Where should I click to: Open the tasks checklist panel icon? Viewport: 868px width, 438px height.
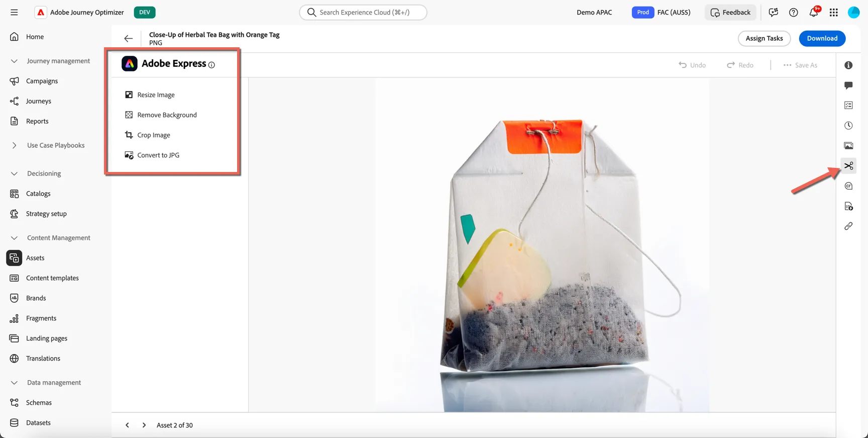pyautogui.click(x=848, y=106)
